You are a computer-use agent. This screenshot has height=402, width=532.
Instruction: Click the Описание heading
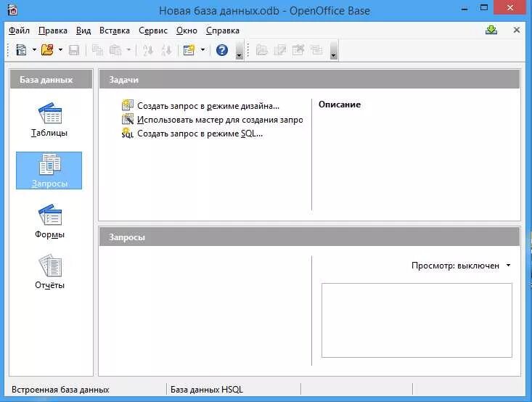[x=340, y=104]
